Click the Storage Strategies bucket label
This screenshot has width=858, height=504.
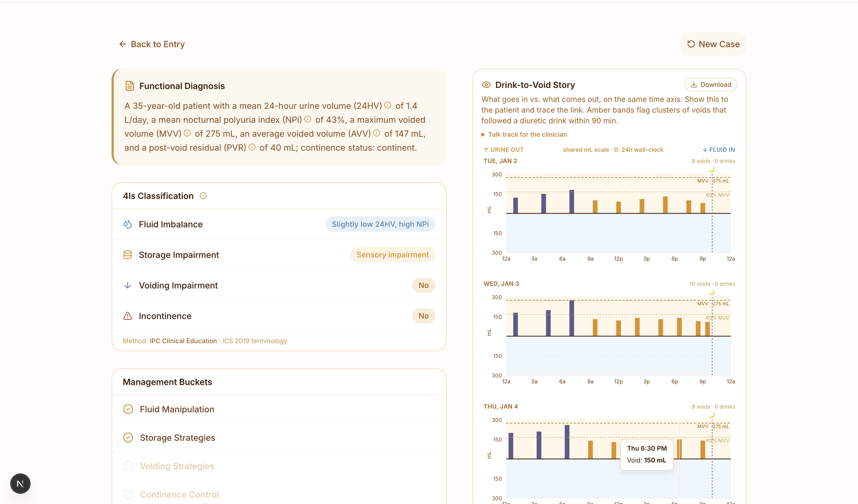tap(177, 438)
